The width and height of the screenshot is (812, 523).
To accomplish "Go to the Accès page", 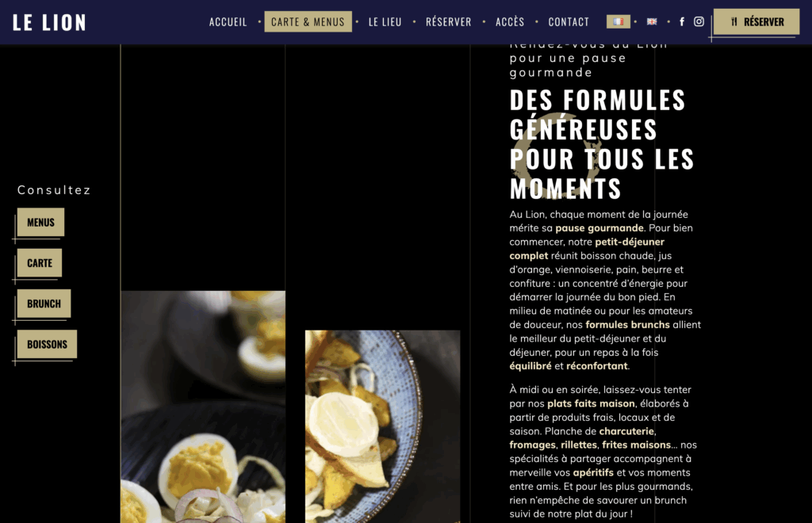I will point(510,21).
